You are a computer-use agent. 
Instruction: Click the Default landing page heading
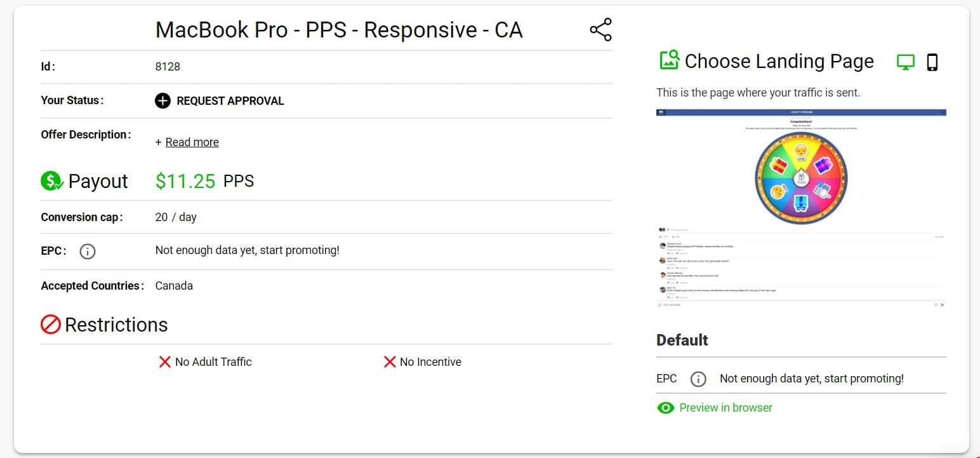[682, 340]
